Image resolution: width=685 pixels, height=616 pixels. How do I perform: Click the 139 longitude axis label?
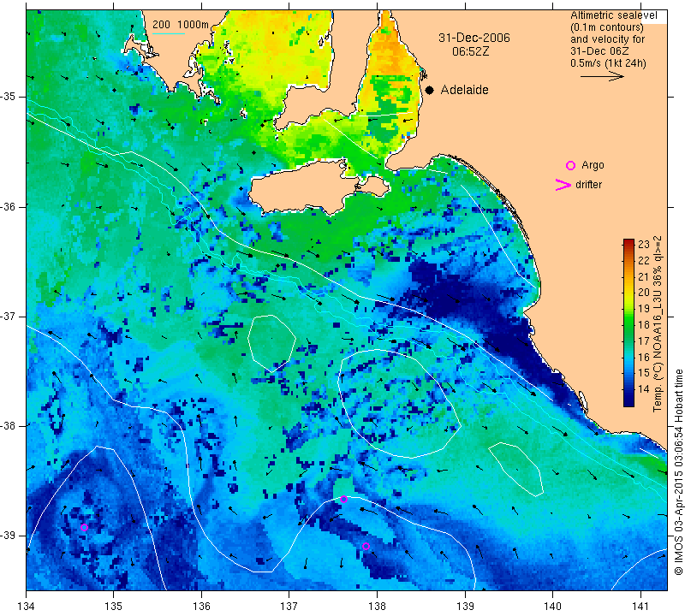click(x=465, y=607)
